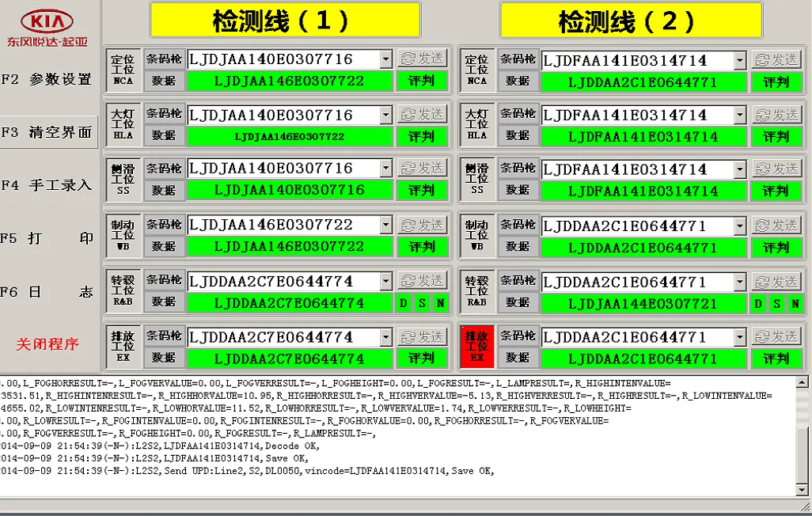Expand Line 1 制动工位 WB barcode dropdown
Image resolution: width=812 pixels, height=516 pixels.
click(x=385, y=225)
